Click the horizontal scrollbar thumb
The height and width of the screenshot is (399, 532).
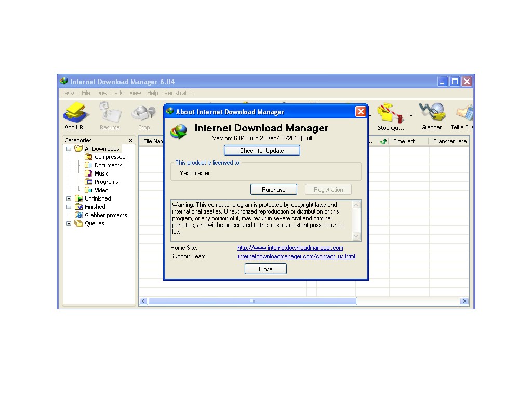coord(253,301)
